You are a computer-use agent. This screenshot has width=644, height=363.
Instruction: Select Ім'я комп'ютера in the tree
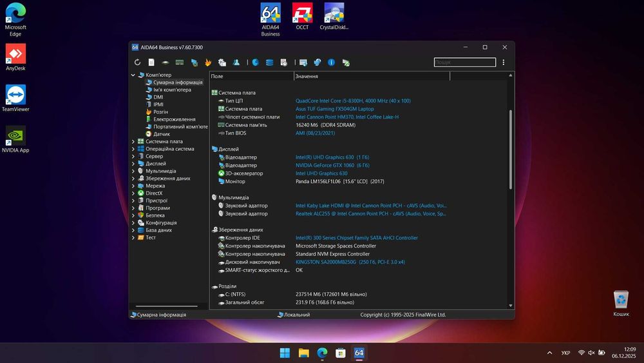pyautogui.click(x=172, y=90)
